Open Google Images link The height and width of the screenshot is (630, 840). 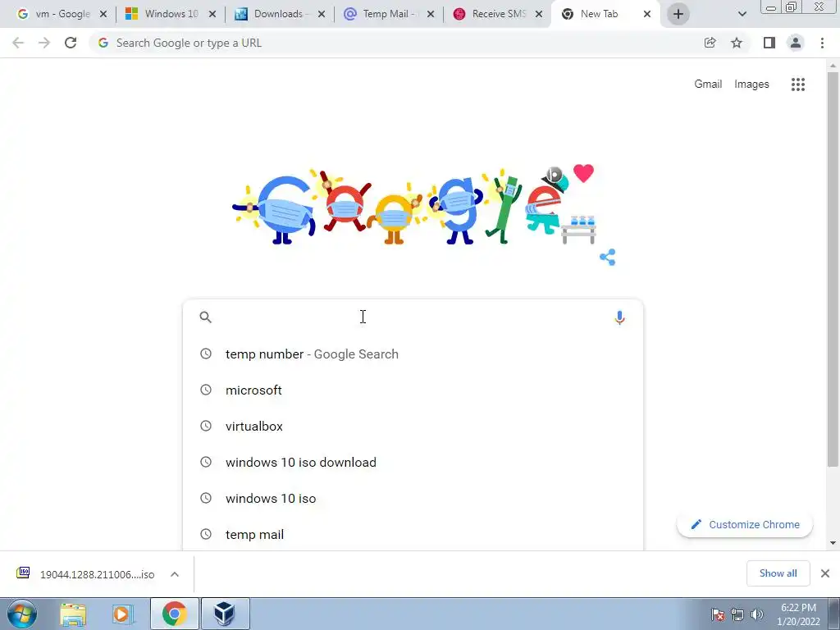click(x=751, y=84)
